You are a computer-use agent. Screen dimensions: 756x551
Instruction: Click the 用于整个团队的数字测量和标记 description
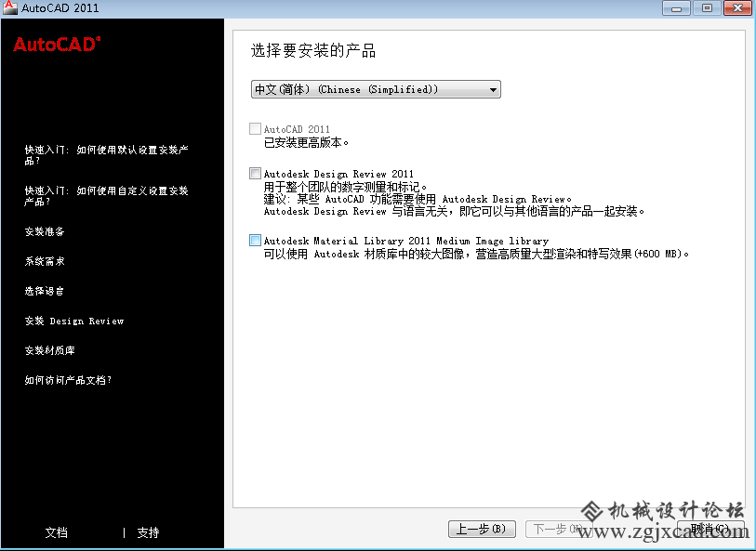345,187
